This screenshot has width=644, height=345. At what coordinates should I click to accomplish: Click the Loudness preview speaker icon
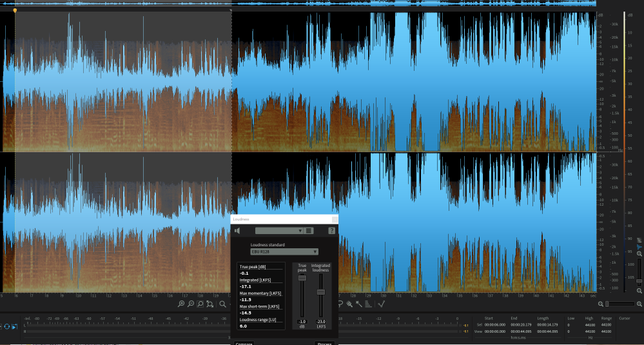[237, 231]
